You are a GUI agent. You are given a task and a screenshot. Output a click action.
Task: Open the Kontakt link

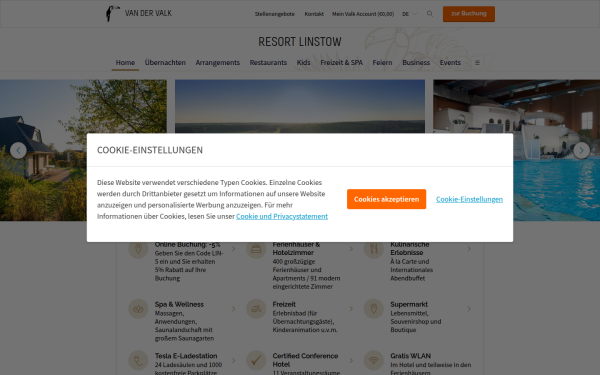click(x=314, y=14)
